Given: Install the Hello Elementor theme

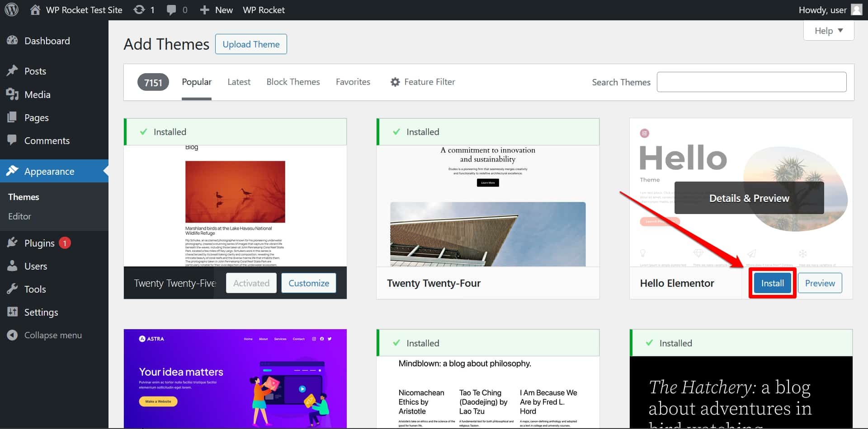Looking at the screenshot, I should (772, 283).
